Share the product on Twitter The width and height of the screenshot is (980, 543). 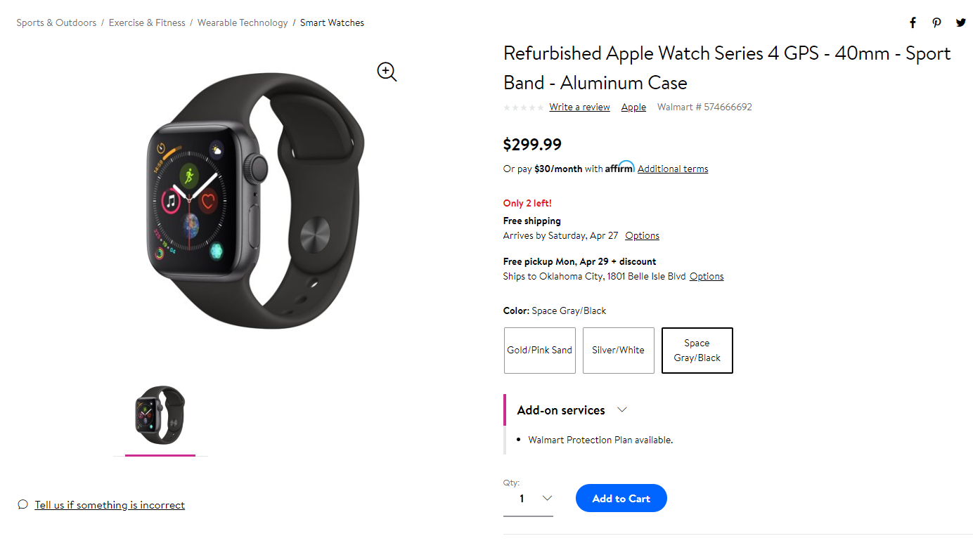(x=960, y=22)
